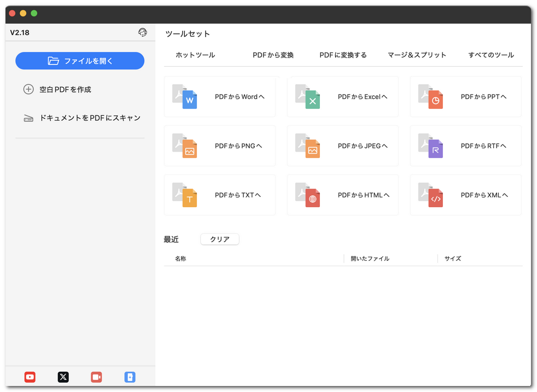Screen dimensions: 537x392
Task: View the マージ＆スプリット tab
Action: (417, 55)
